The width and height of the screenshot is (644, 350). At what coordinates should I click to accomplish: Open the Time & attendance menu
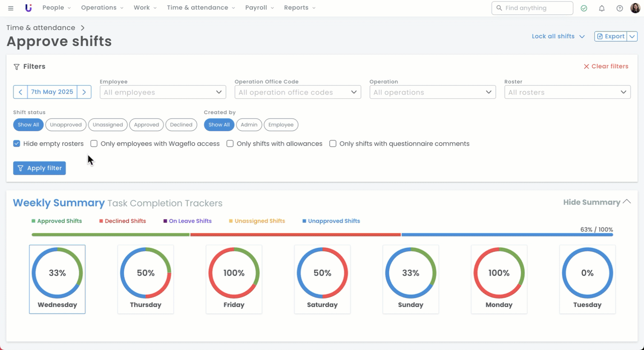click(x=201, y=8)
